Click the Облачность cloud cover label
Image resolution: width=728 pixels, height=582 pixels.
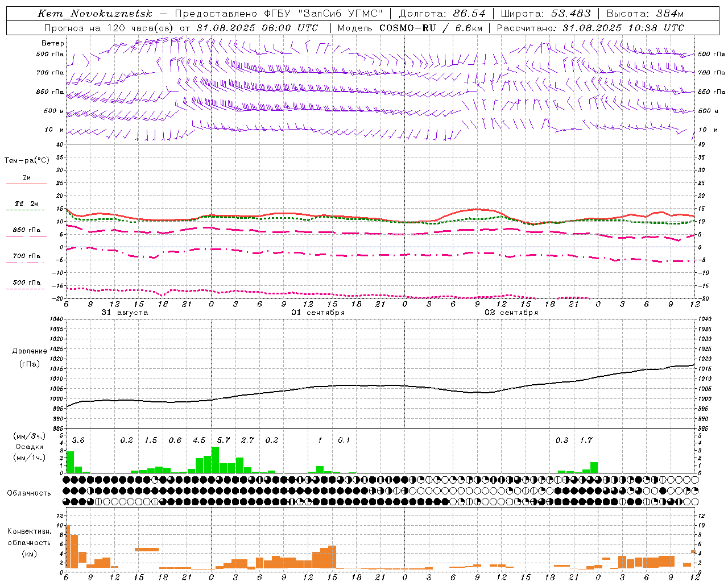(29, 493)
